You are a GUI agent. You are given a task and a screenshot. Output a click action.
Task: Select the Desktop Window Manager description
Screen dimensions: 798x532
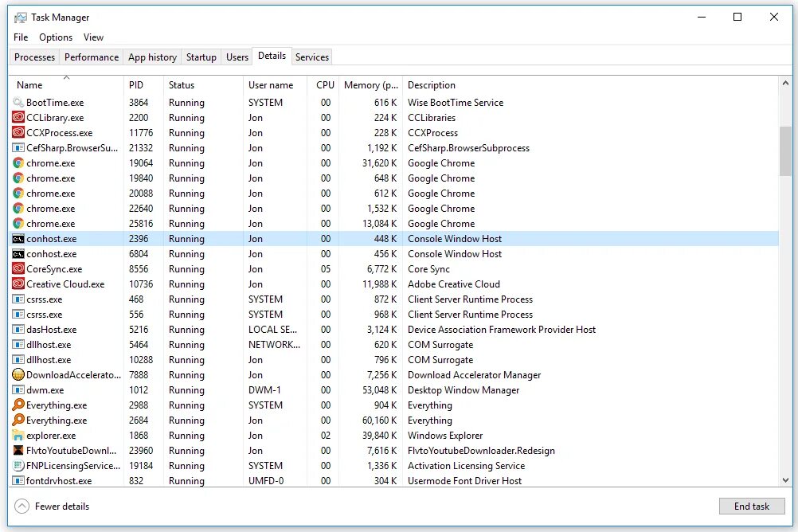(464, 390)
